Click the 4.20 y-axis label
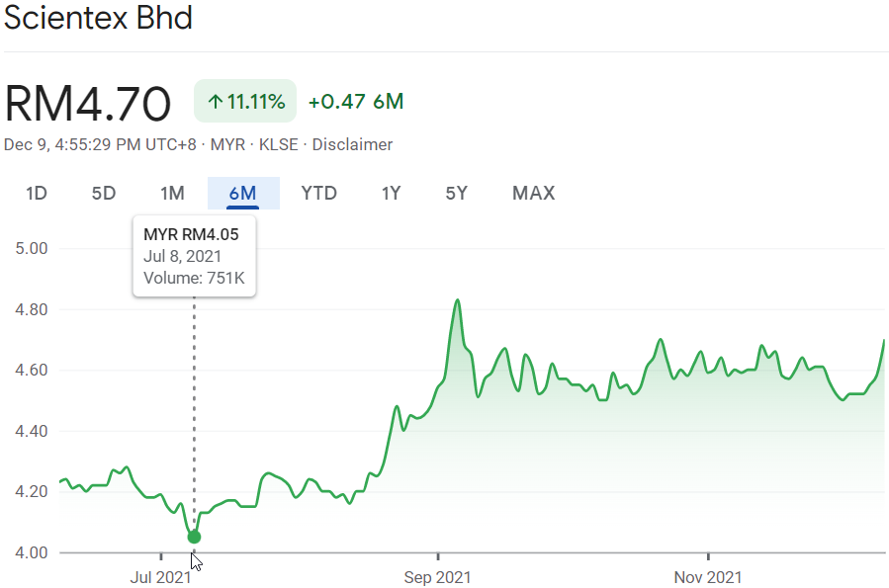Image resolution: width=889 pixels, height=588 pixels. (32, 491)
